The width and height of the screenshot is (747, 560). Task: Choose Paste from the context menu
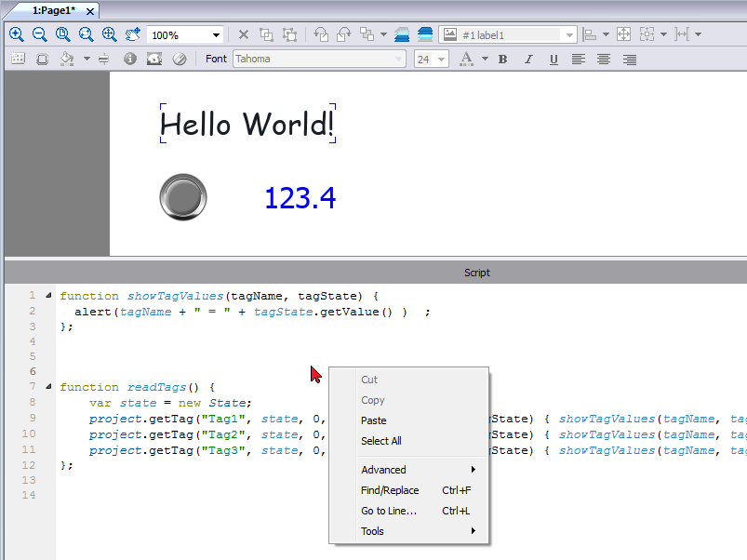(x=373, y=420)
